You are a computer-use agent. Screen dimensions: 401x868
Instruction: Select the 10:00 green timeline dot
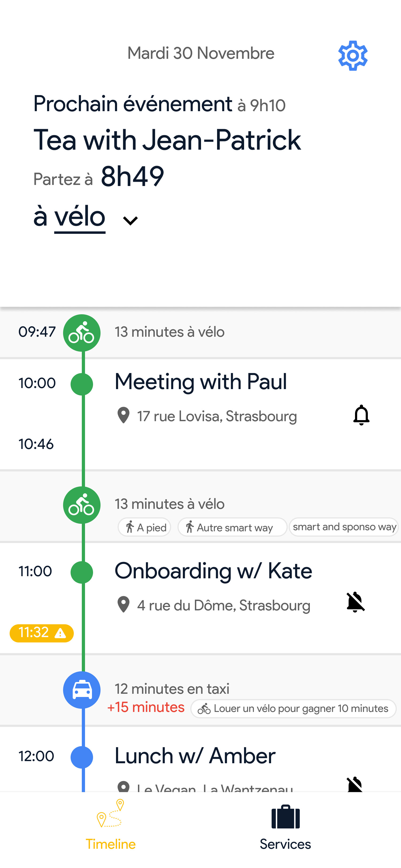coord(82,384)
